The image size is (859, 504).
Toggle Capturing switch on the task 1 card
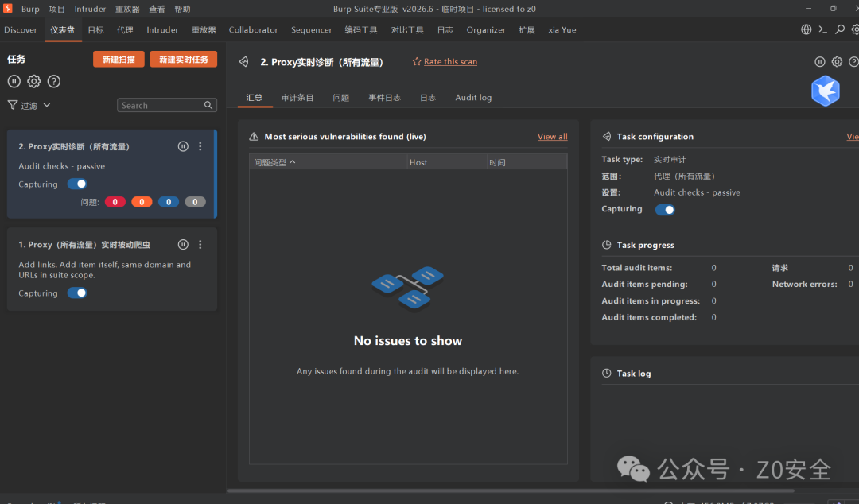77,293
